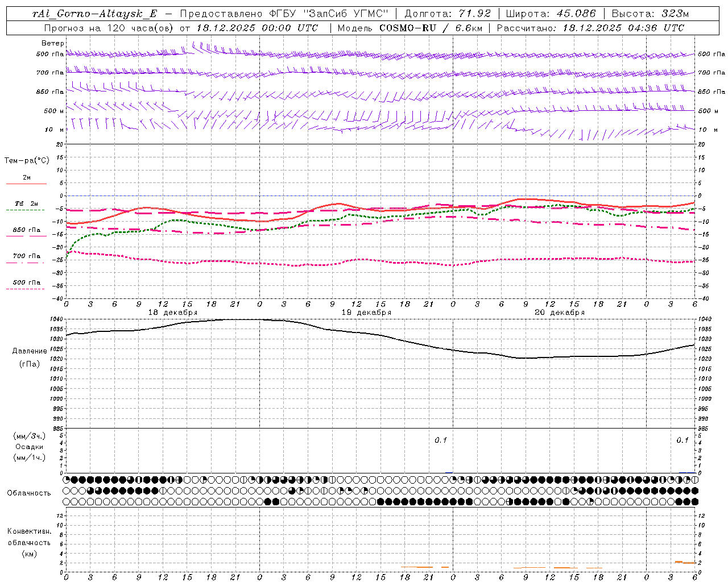
Task: Select the provider text ФГБУ "ЗапСиб УГМС"
Action: [328, 14]
